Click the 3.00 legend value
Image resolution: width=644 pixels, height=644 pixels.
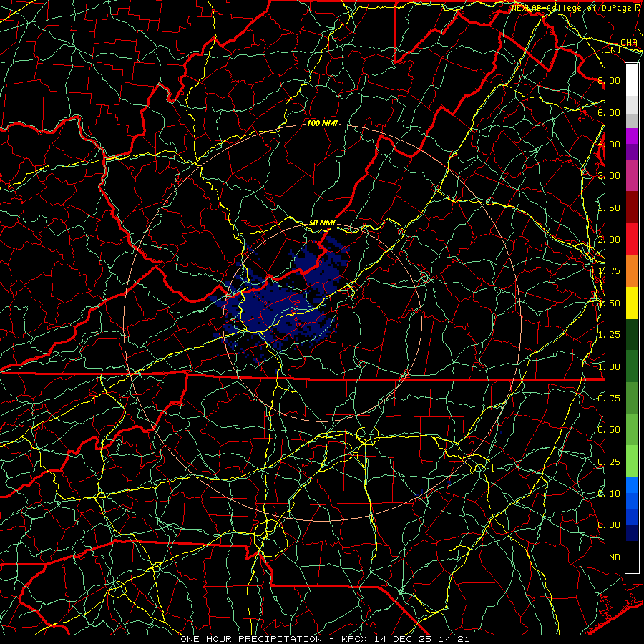(609, 176)
